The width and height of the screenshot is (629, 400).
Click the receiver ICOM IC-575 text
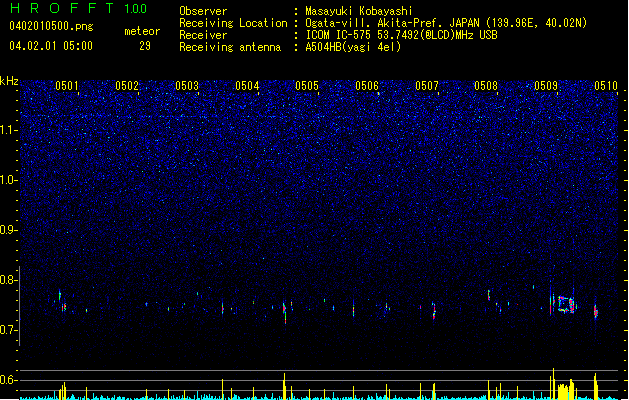coord(401,35)
